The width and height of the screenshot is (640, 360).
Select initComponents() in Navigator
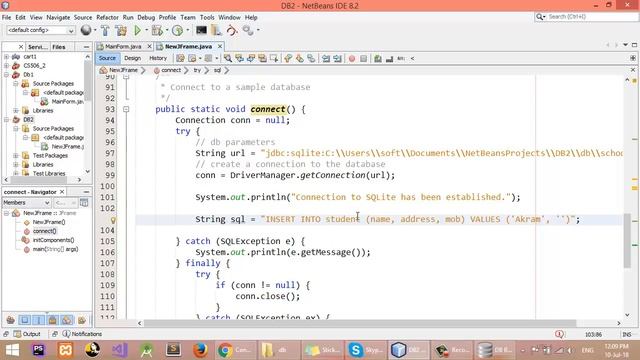click(53, 240)
